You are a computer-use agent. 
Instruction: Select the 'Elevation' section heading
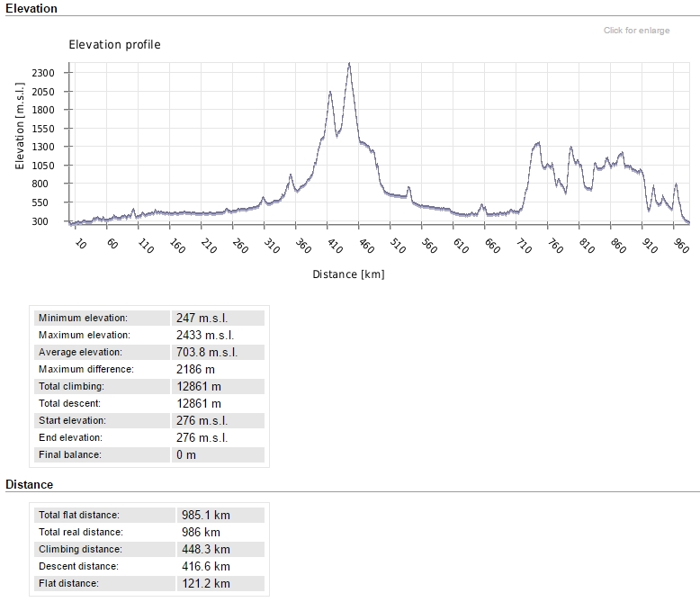pyautogui.click(x=31, y=8)
